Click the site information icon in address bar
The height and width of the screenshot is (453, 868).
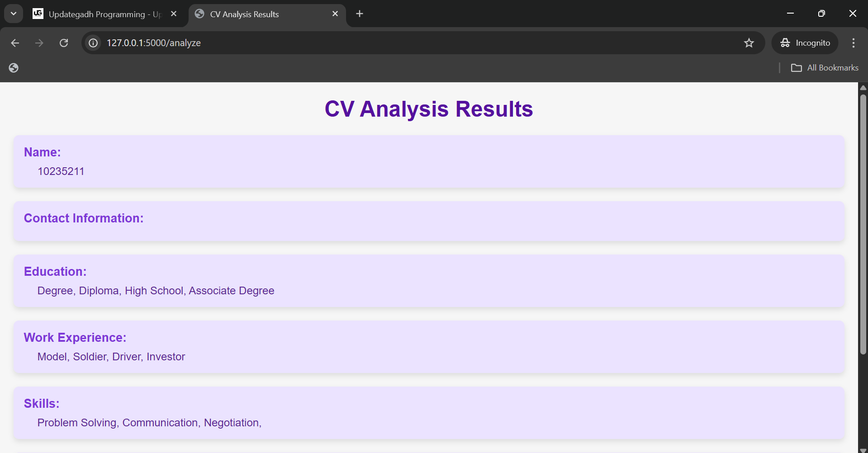[x=92, y=43]
